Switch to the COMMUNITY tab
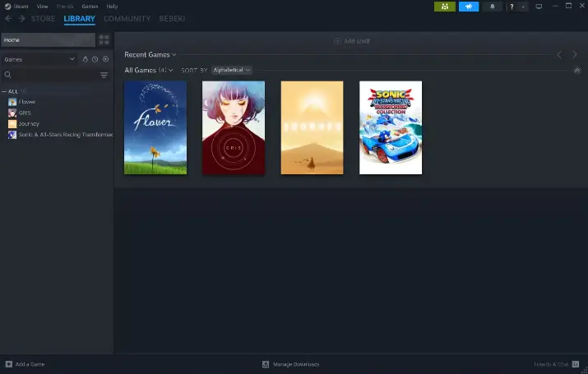This screenshot has width=588, height=374. [127, 18]
